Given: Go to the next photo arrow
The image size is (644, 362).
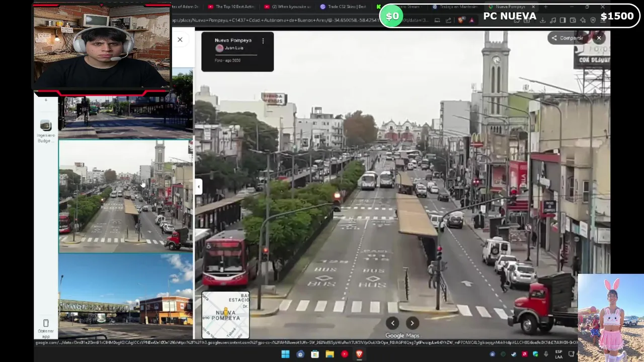Looking at the screenshot, I should point(412,323).
